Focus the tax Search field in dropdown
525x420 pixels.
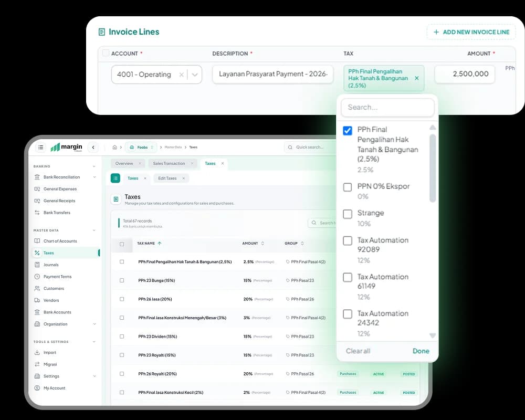pos(388,108)
